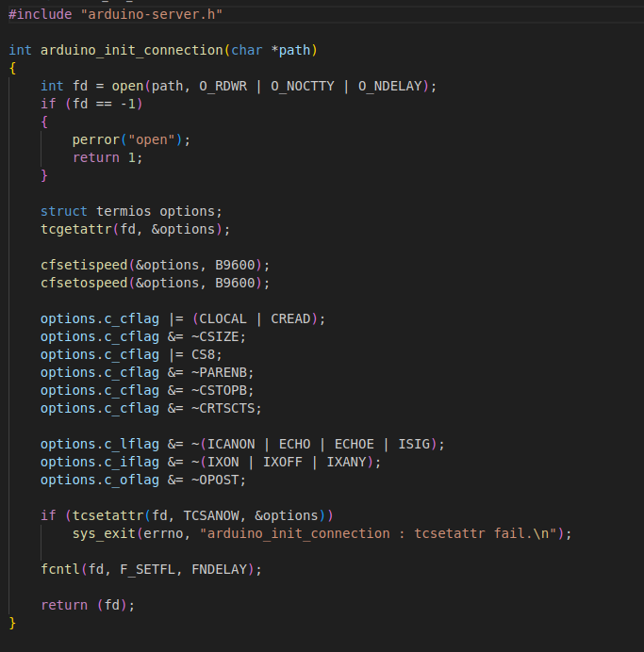644x652 pixels.
Task: Click the '~CRTSCTS' line
Action: tap(151, 408)
